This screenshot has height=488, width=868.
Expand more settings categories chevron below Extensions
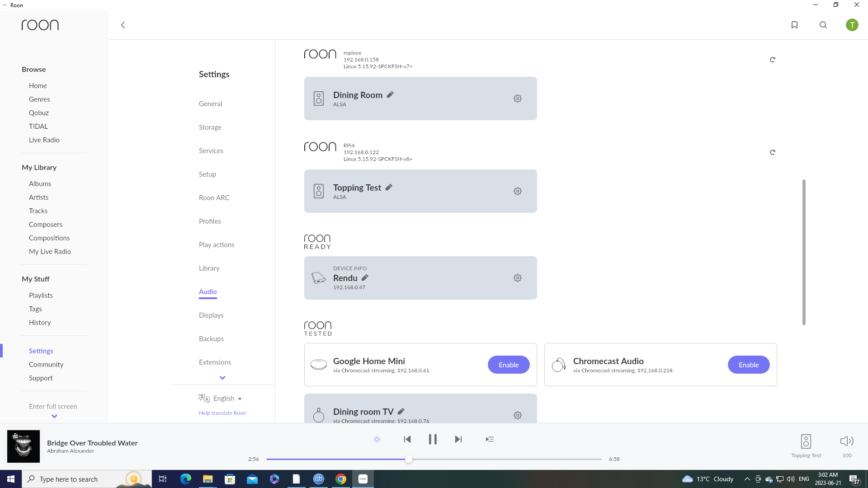[222, 378]
